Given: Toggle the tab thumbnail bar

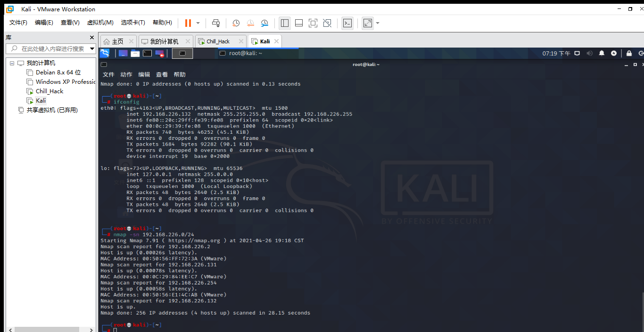Looking at the screenshot, I should 299,23.
